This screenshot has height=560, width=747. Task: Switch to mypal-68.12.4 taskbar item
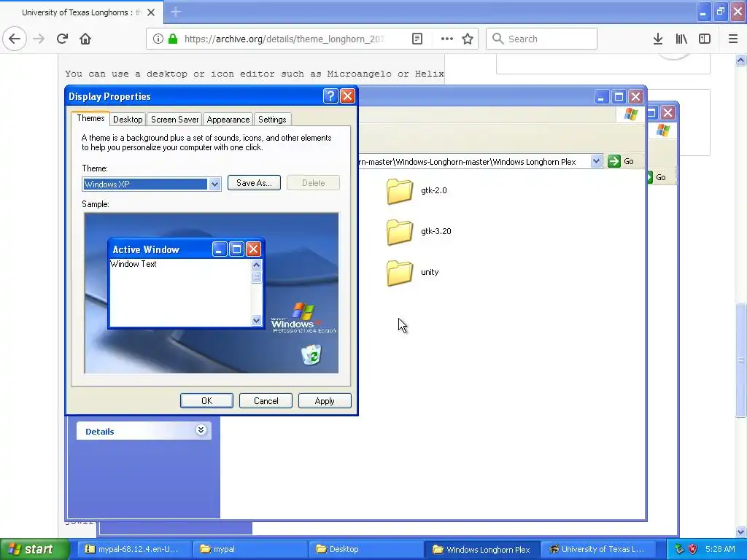(134, 549)
